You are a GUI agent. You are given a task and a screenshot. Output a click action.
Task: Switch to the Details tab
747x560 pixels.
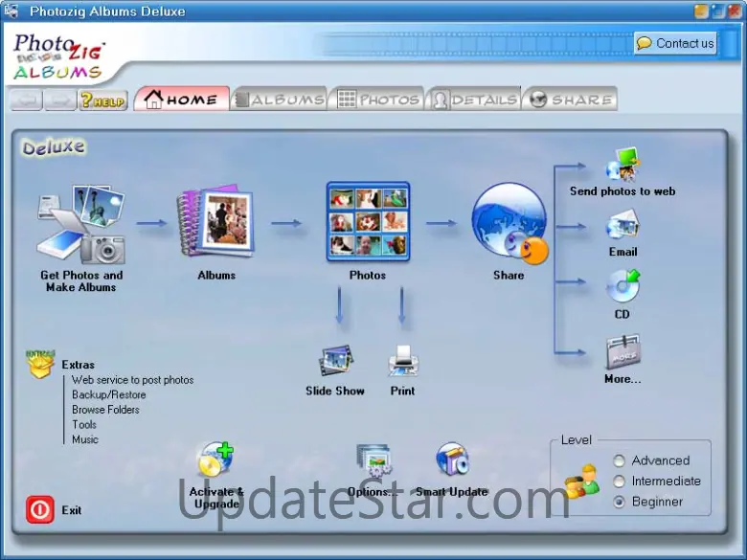474,99
